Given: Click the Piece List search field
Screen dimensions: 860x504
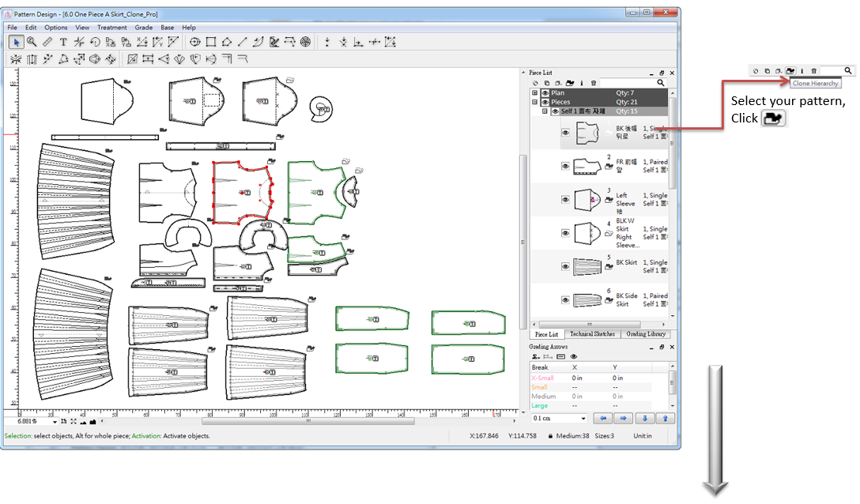Looking at the screenshot, I should [628, 82].
